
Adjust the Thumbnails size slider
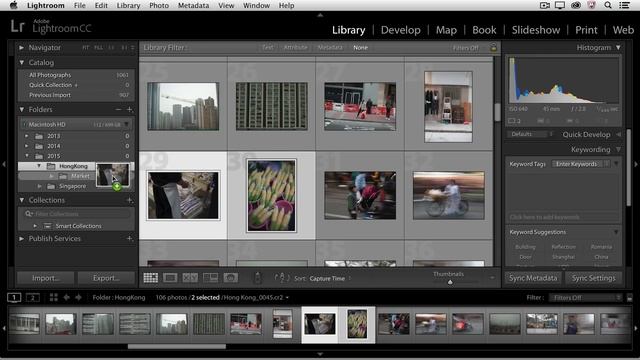tap(450, 282)
